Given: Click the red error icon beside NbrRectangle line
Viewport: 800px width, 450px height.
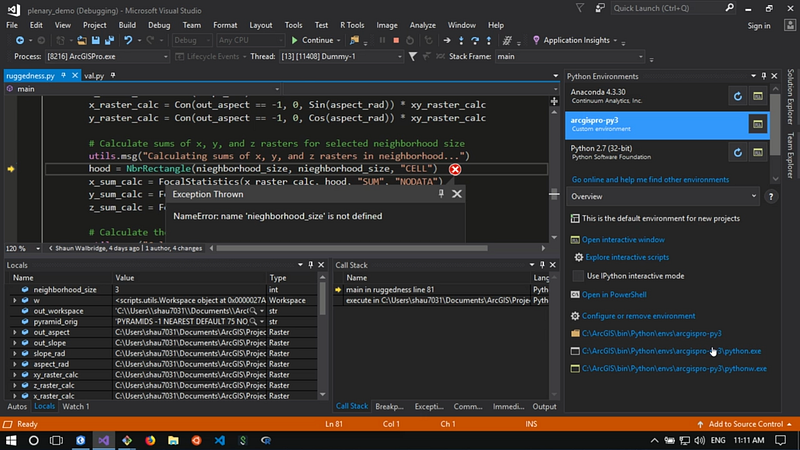Looking at the screenshot, I should 455,170.
